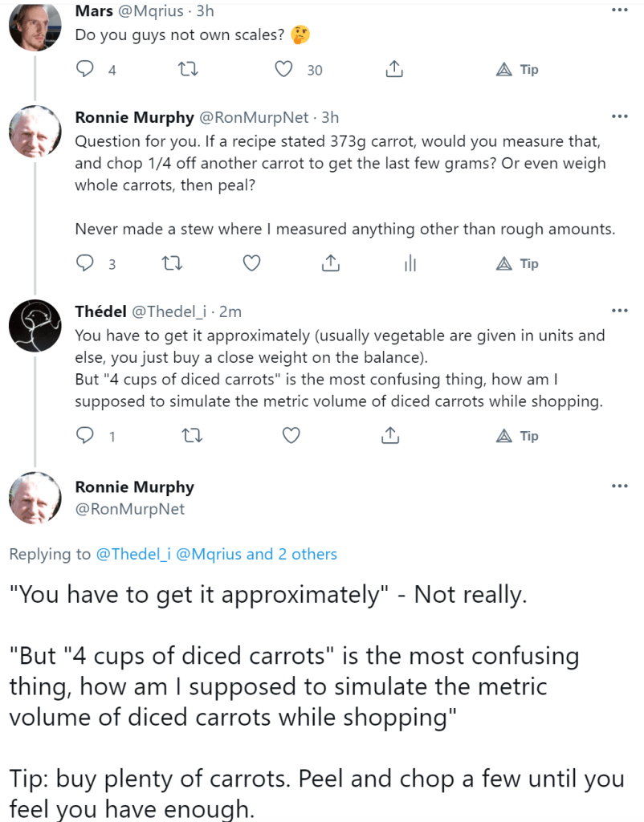Retweet Mars's tweet about scales

186,70
